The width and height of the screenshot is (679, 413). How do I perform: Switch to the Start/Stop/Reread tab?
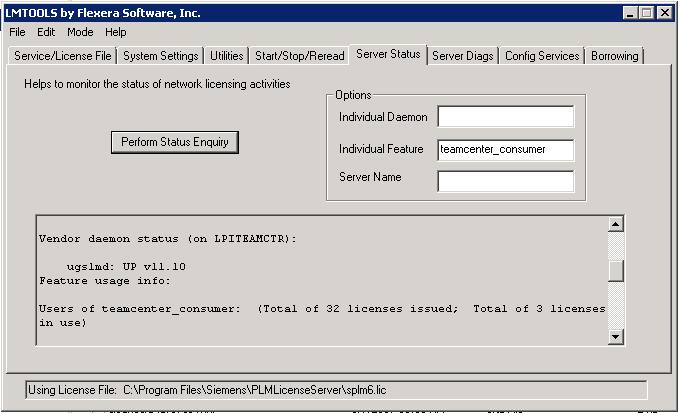(x=299, y=56)
